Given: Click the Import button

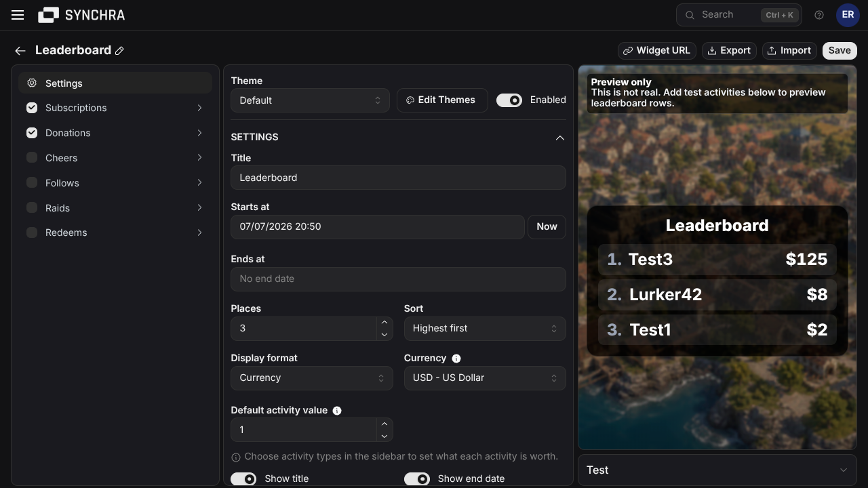Looking at the screenshot, I should click(x=789, y=51).
